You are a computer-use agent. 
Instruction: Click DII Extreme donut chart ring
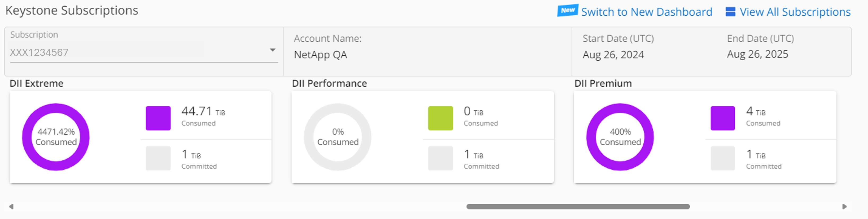click(x=27, y=137)
